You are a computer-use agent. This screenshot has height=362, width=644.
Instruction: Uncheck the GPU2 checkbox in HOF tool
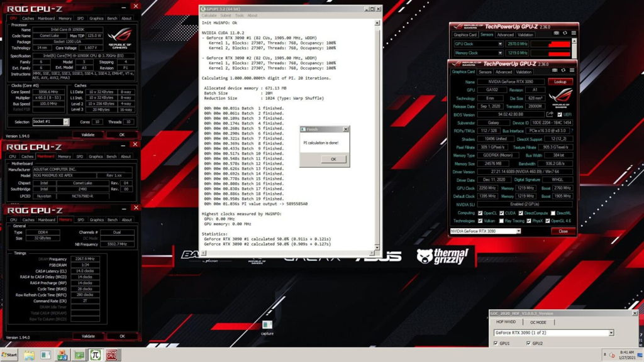pos(528,343)
